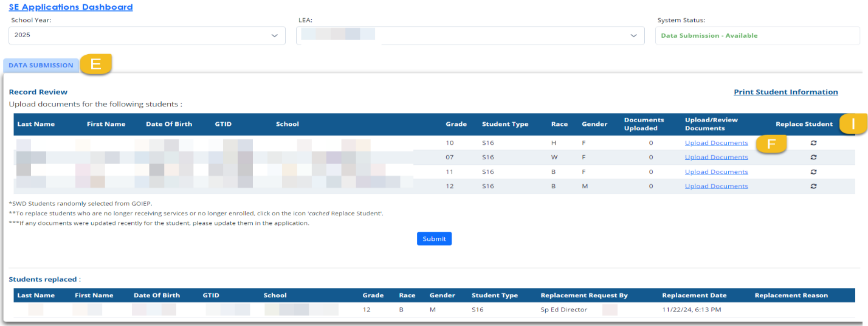The width and height of the screenshot is (868, 326).
Task: Expand the LEA dropdown
Action: pos(470,35)
